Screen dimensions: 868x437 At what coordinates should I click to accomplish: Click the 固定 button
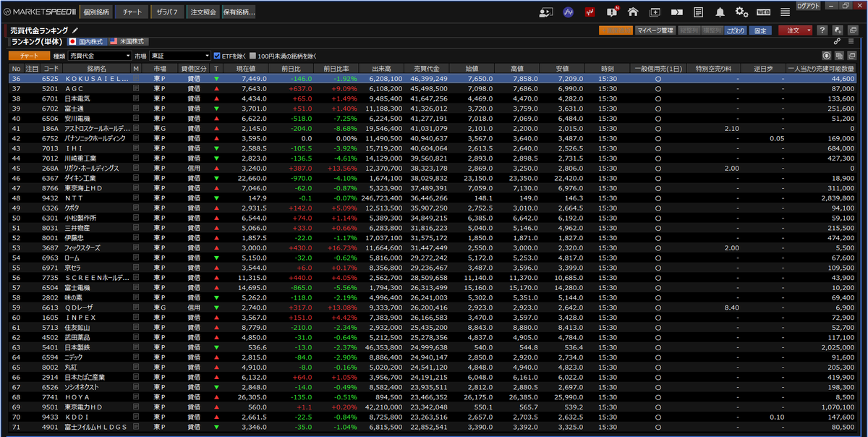(759, 30)
